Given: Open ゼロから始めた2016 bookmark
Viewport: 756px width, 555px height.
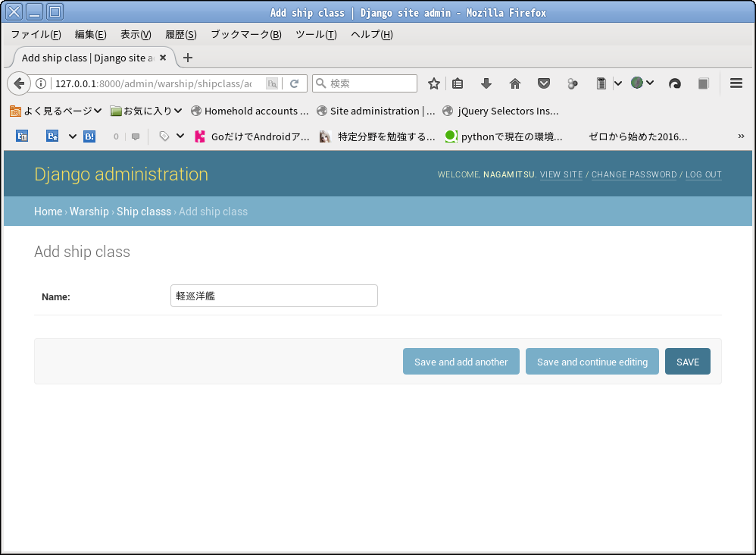Looking at the screenshot, I should coord(637,136).
